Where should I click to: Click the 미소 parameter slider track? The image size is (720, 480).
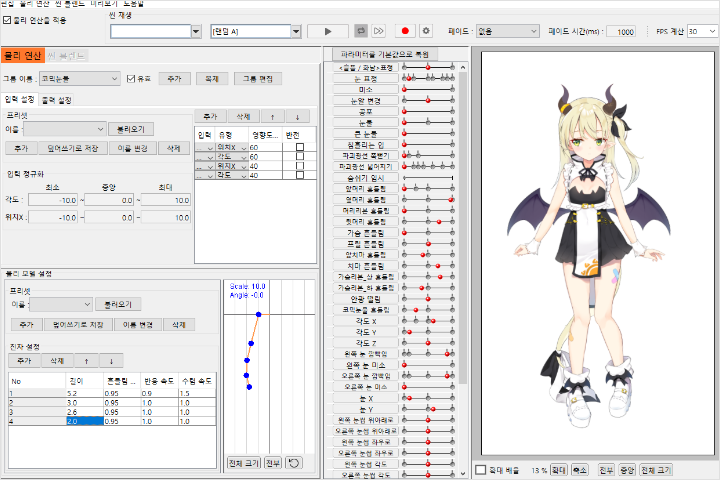pos(428,89)
